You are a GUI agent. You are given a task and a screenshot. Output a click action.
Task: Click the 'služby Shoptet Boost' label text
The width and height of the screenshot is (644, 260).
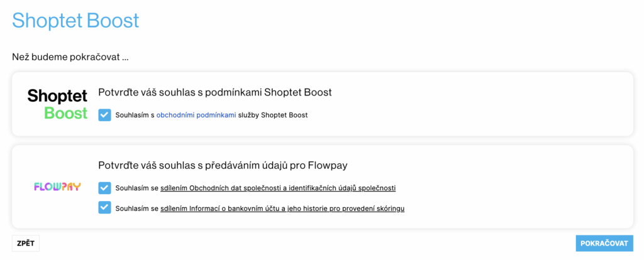[x=273, y=115]
